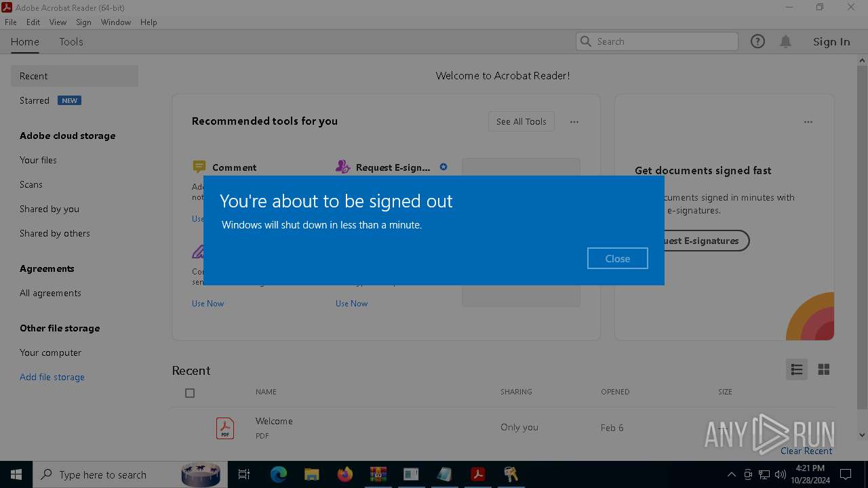Switch to the Home tab
This screenshot has height=488, width=868.
point(25,41)
